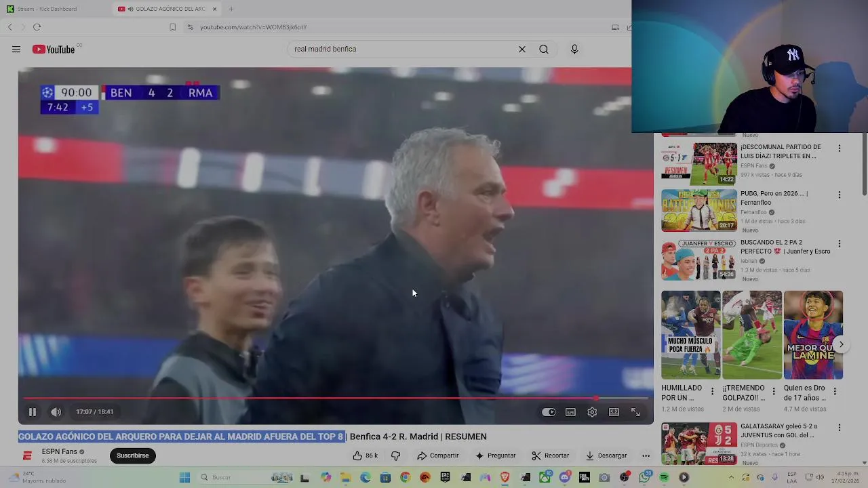Start voice search with the microphone
The image size is (868, 488).
tap(574, 49)
